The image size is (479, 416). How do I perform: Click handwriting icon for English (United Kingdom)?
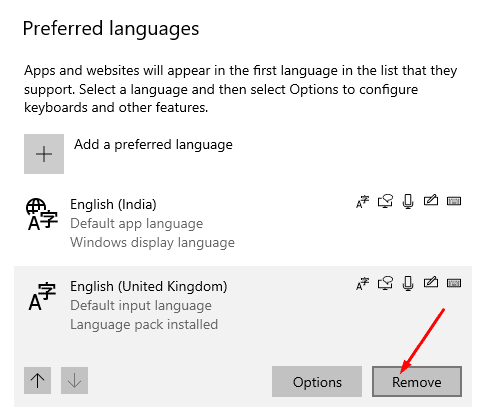click(x=431, y=283)
